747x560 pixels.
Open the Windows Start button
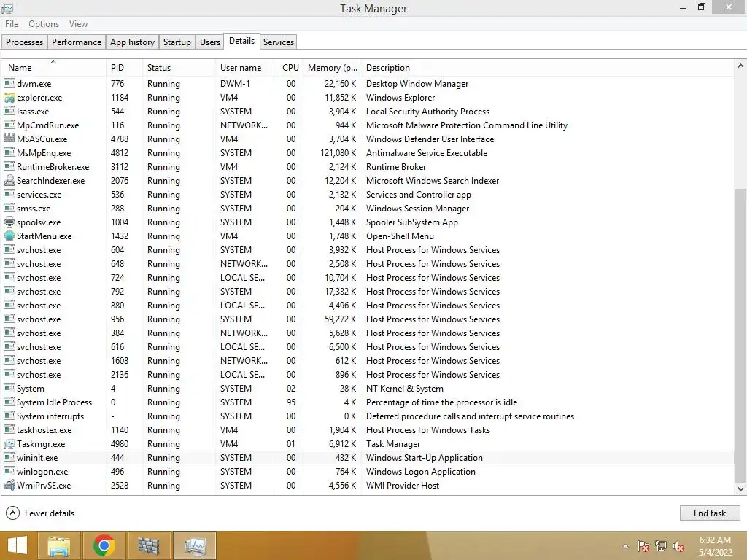coord(18,545)
